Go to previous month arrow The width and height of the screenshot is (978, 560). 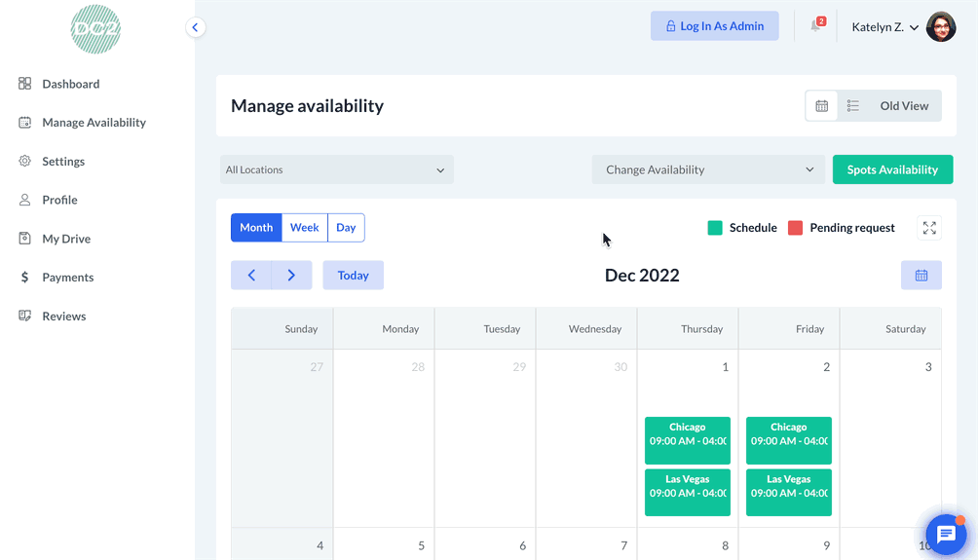click(x=251, y=276)
